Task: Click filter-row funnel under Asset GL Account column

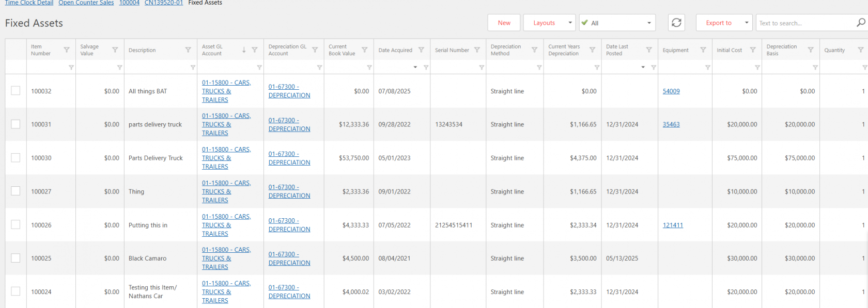Action: tap(259, 68)
